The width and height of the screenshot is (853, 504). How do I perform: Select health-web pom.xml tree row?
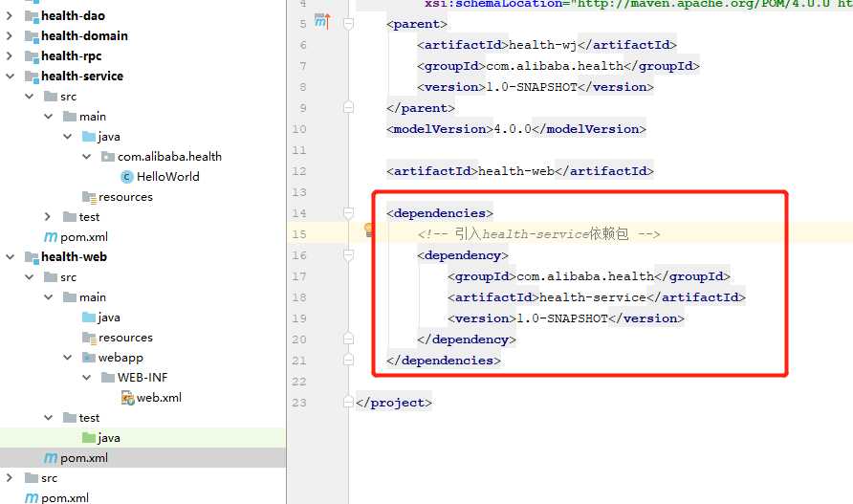142,458
